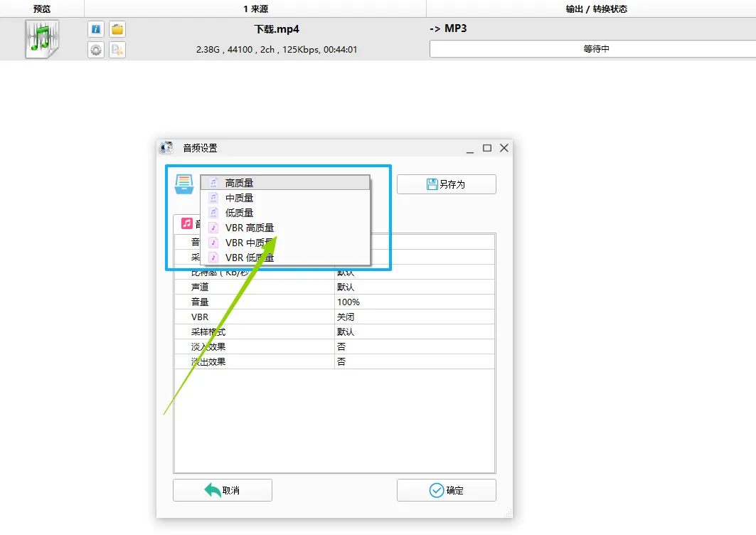Choose the VBR 低质量 preset
This screenshot has height=535, width=756.
285,258
